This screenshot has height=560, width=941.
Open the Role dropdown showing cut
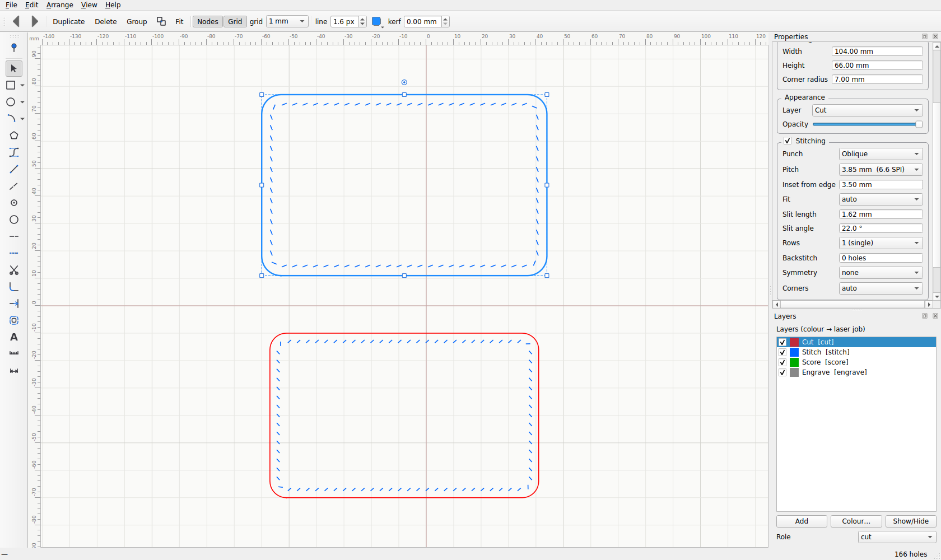click(897, 537)
